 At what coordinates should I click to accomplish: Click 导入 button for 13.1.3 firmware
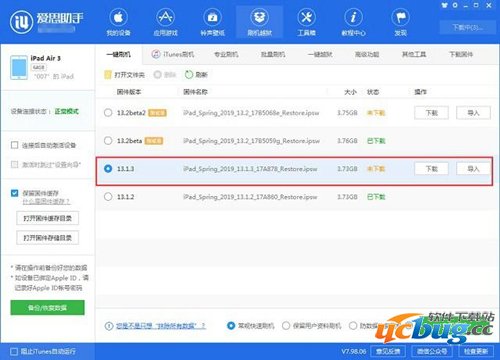(473, 169)
